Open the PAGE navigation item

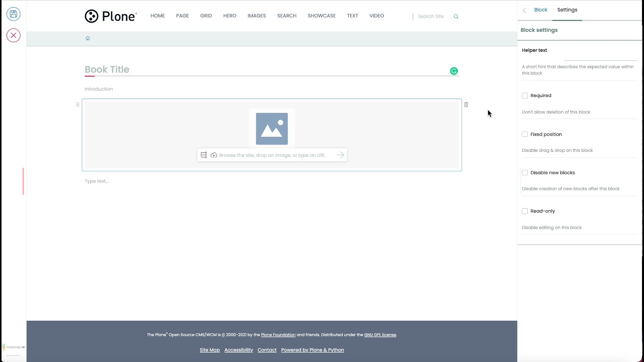pyautogui.click(x=183, y=16)
